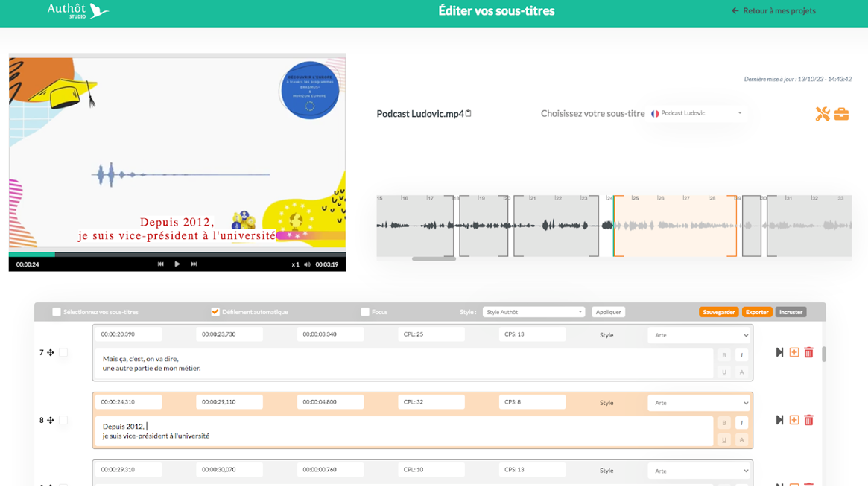The height and width of the screenshot is (487, 868).
Task: Click in subtitle 7 text 'Mais ça, c'est'
Action: pos(124,359)
